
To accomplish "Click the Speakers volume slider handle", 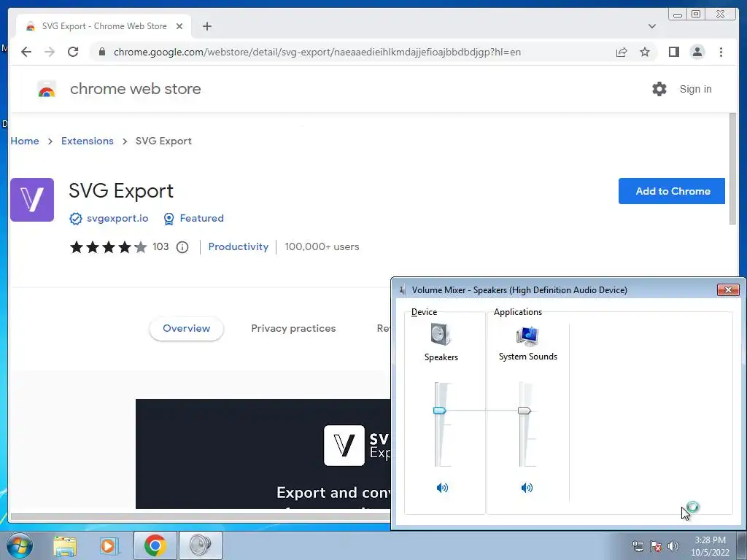I will pyautogui.click(x=439, y=410).
